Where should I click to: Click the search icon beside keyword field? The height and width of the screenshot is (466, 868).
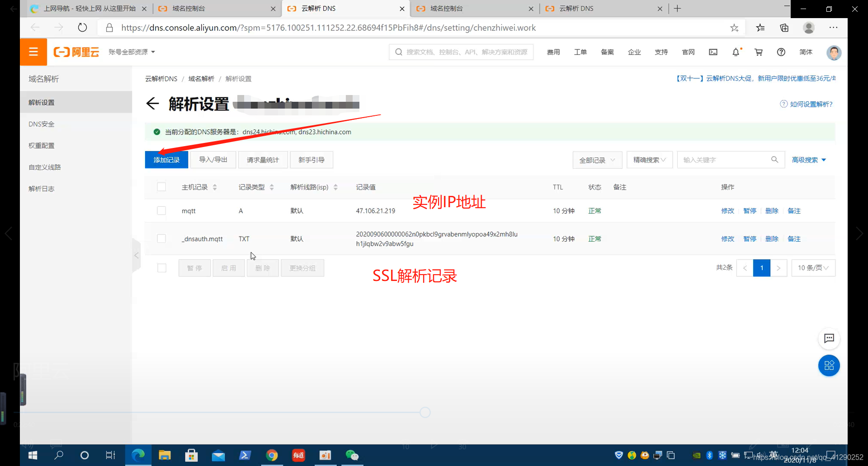click(775, 160)
